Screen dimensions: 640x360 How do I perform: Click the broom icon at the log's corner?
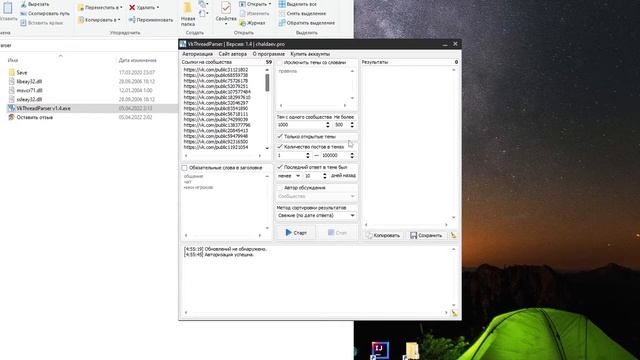point(454,313)
